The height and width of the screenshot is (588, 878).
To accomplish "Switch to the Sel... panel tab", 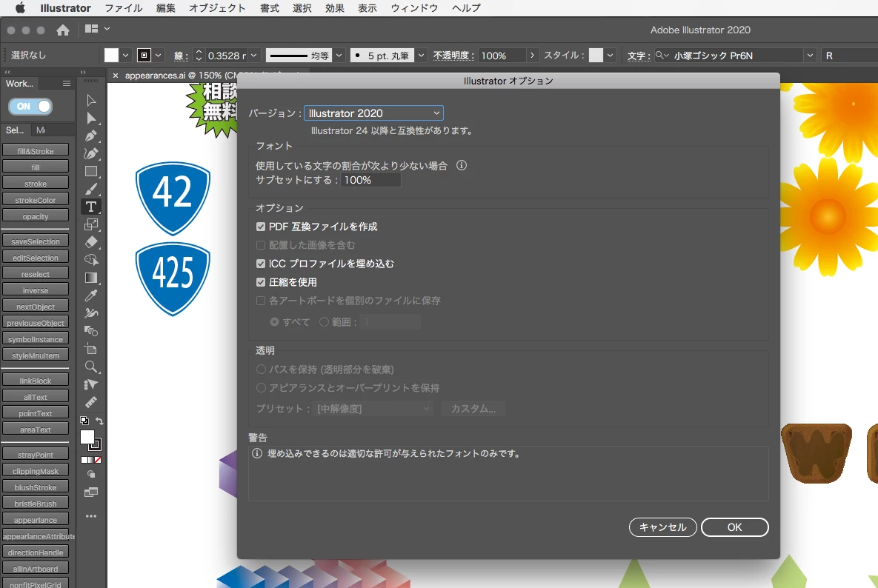I will coord(15,130).
